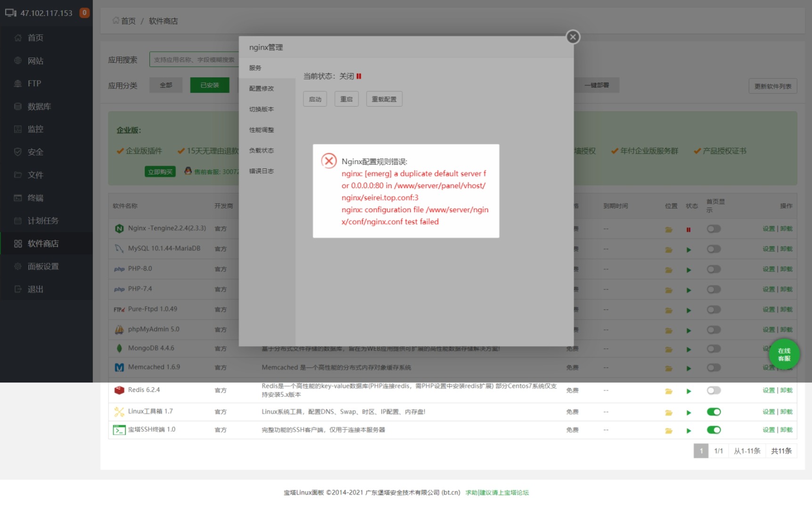Click the green run status icon for Redis 6.2.4
The height and width of the screenshot is (505, 812).
point(689,391)
